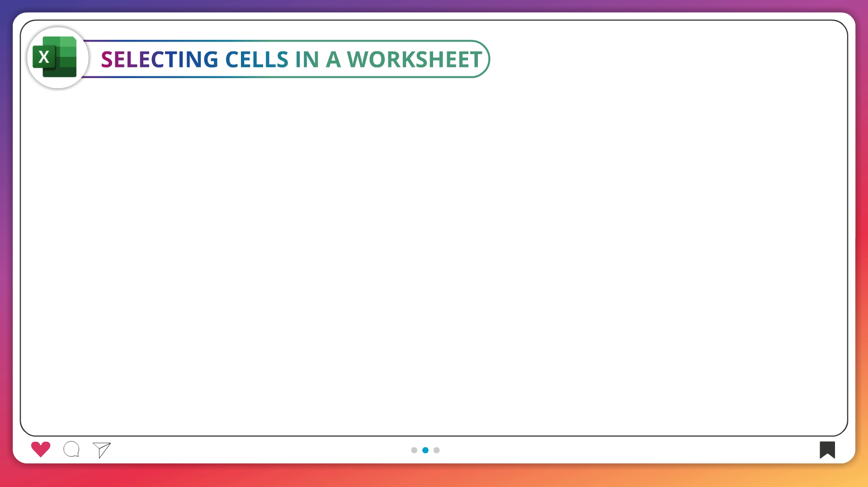Viewport: 868px width, 487px height.
Task: Click the green Excel logo
Action: point(55,57)
